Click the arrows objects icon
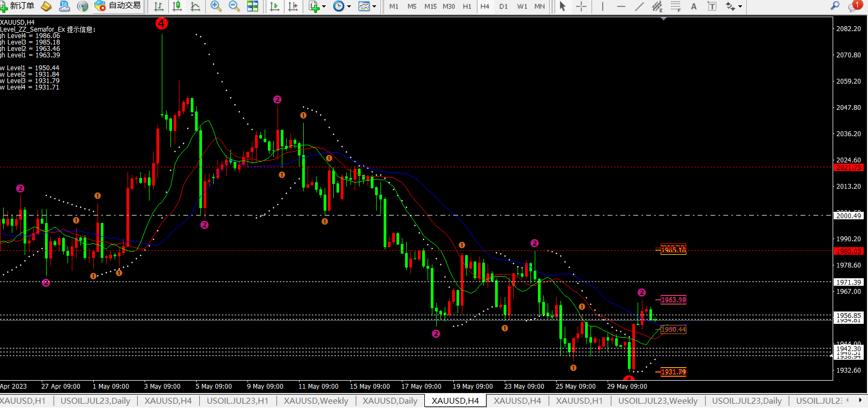Image resolution: width=868 pixels, height=408 pixels. [x=730, y=6]
